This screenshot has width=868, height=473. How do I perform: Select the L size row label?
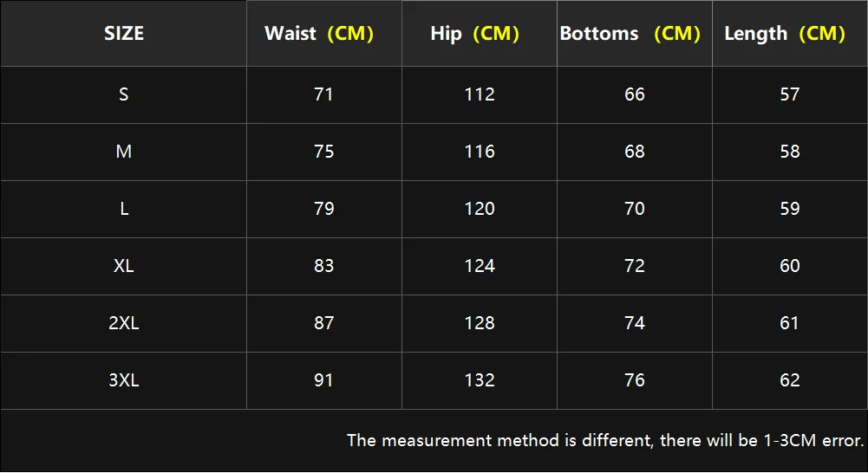click(124, 209)
